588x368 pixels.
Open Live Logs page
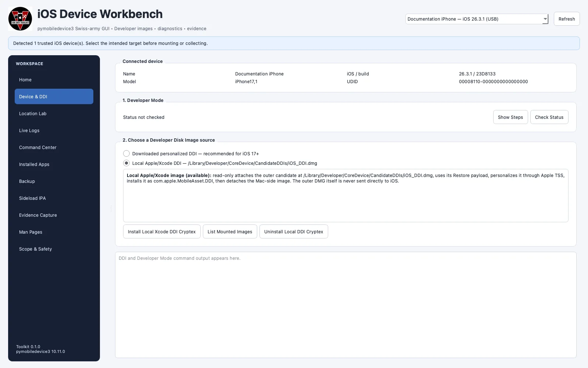point(54,131)
